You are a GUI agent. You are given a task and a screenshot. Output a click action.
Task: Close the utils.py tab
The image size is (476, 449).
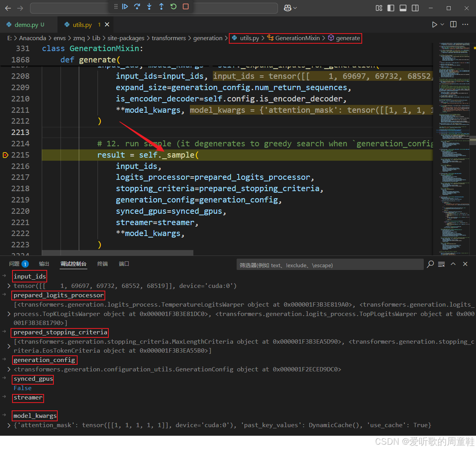107,25
